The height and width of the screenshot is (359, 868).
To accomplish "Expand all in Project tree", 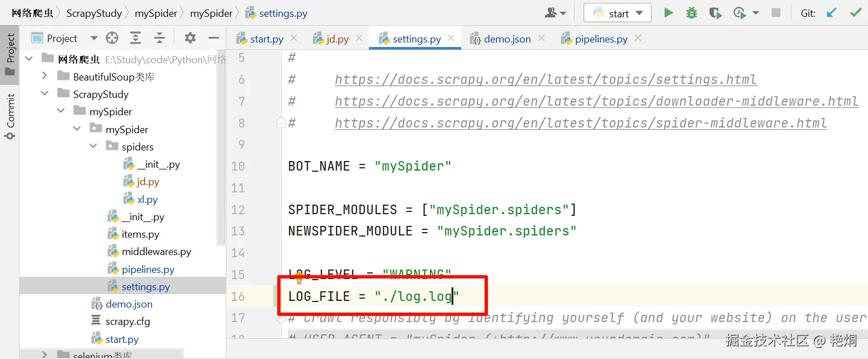I will pyautogui.click(x=136, y=38).
